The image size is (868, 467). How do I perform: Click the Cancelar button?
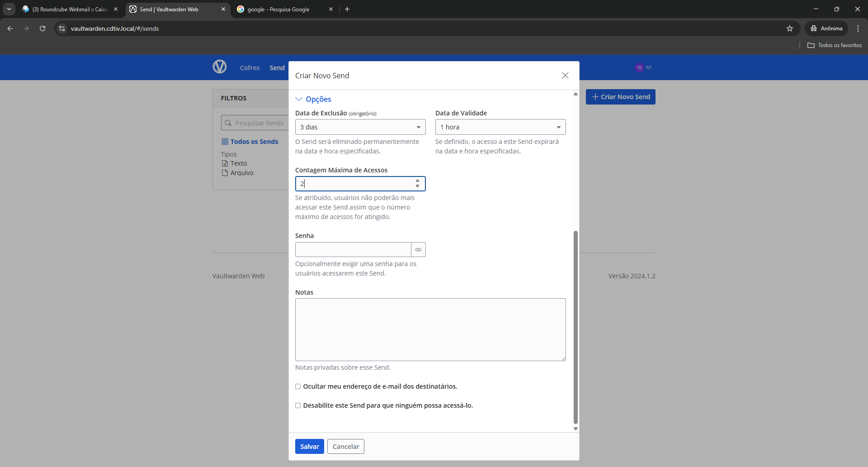coord(346,447)
